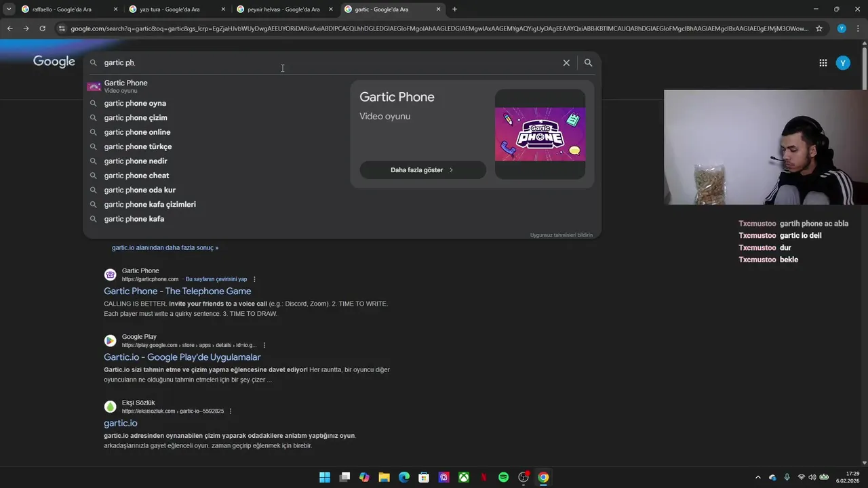Click Uygunsuz tahminleri bildirin link
The image size is (868, 488).
click(x=561, y=235)
